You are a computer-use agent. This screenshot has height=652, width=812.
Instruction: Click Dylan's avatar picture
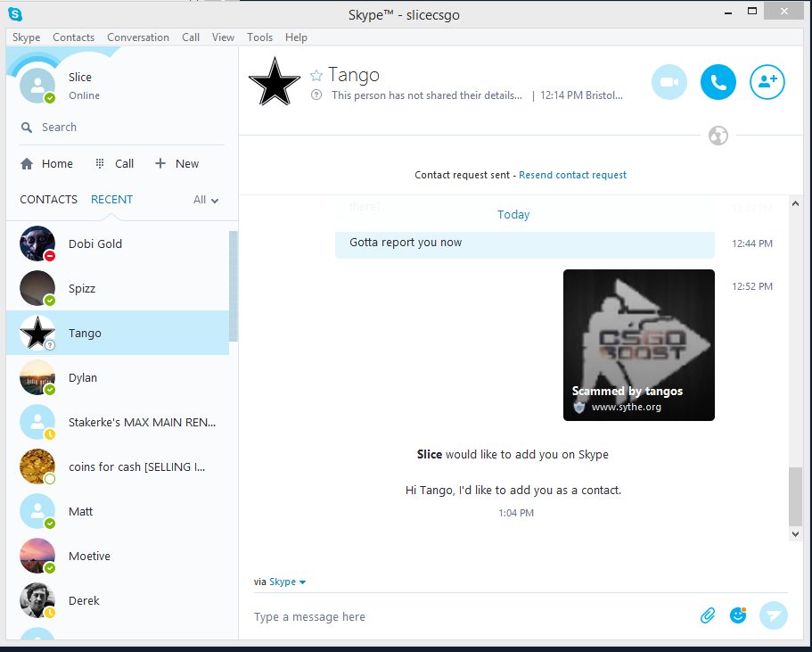(x=37, y=377)
